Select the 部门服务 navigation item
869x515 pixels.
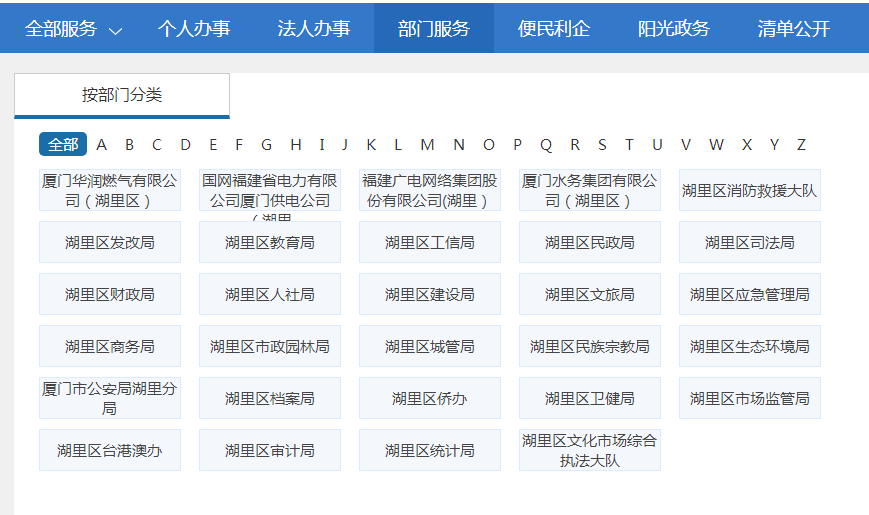433,29
